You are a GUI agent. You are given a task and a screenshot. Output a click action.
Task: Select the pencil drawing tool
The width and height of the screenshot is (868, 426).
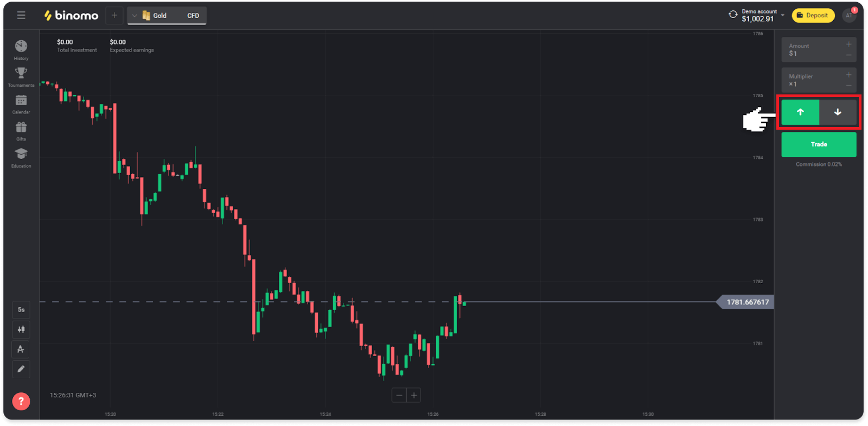pyautogui.click(x=21, y=369)
